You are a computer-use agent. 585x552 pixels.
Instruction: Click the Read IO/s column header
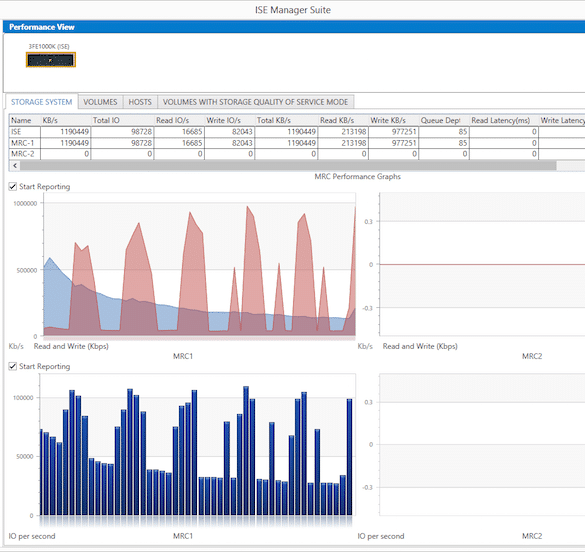[179, 120]
